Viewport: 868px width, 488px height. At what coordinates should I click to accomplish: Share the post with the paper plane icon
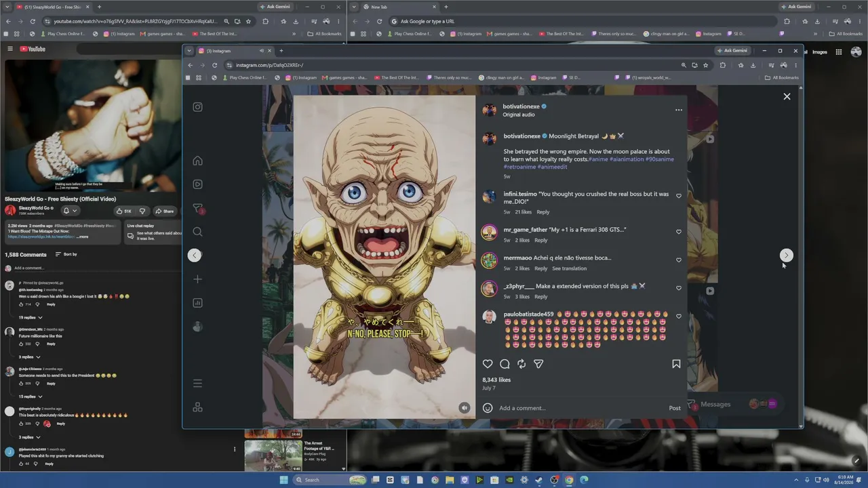538,364
